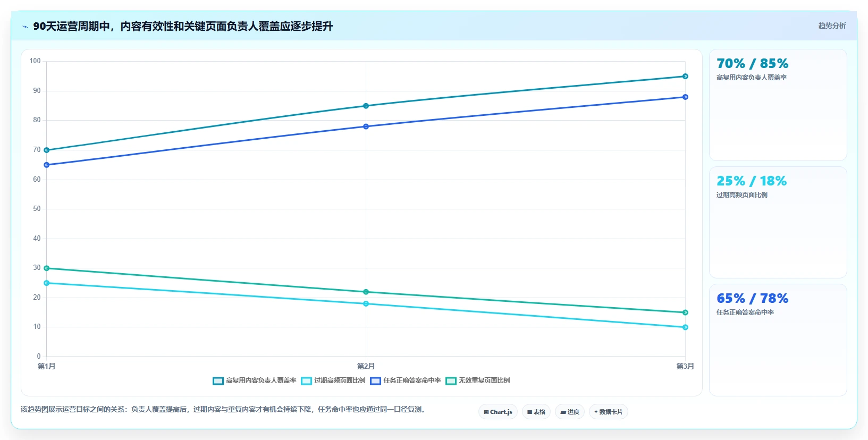
Task: Click the 表格 chip
Action: pos(536,412)
